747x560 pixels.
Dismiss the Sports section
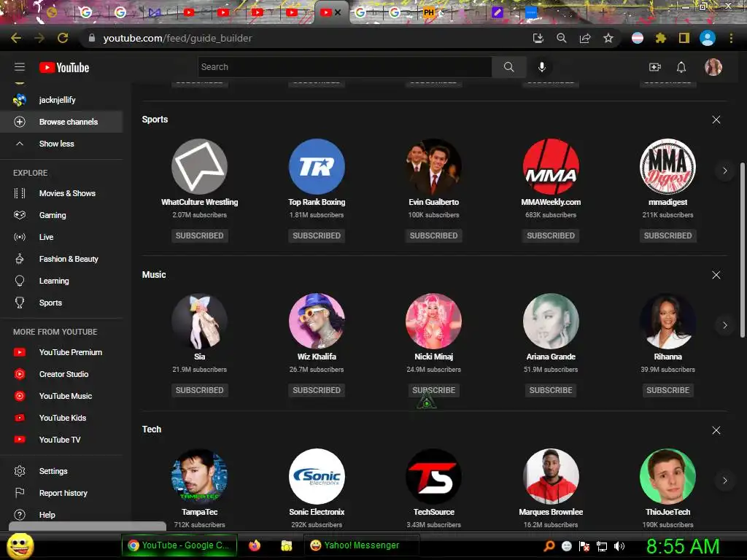(x=716, y=120)
